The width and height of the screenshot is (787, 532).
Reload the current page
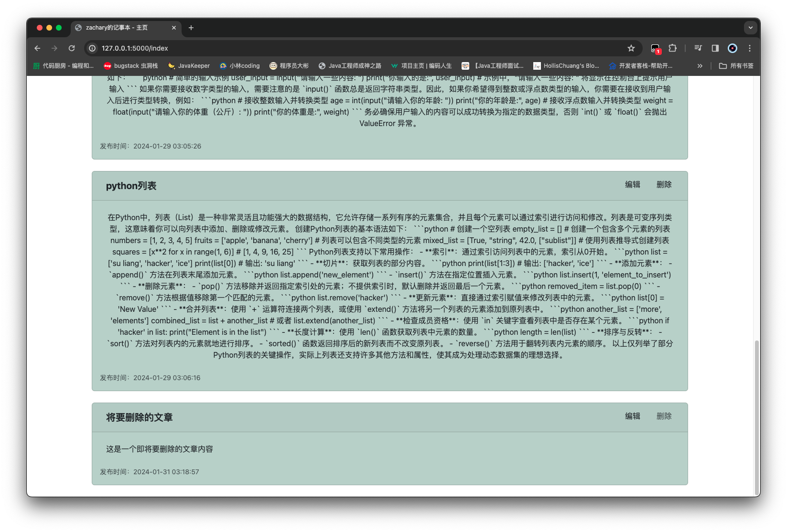pyautogui.click(x=72, y=48)
